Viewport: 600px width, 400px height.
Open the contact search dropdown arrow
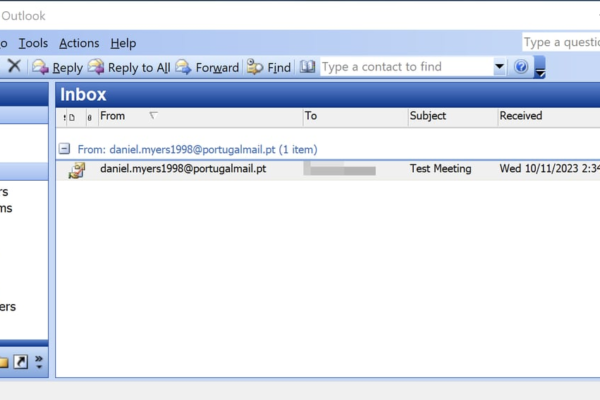click(x=499, y=67)
